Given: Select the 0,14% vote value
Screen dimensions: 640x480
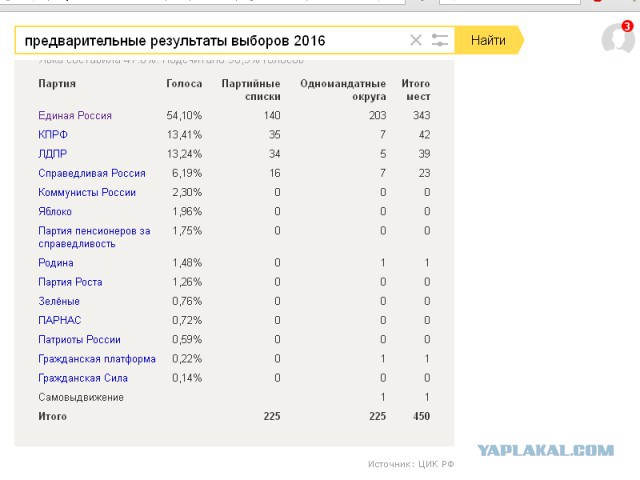Looking at the screenshot, I should [187, 378].
